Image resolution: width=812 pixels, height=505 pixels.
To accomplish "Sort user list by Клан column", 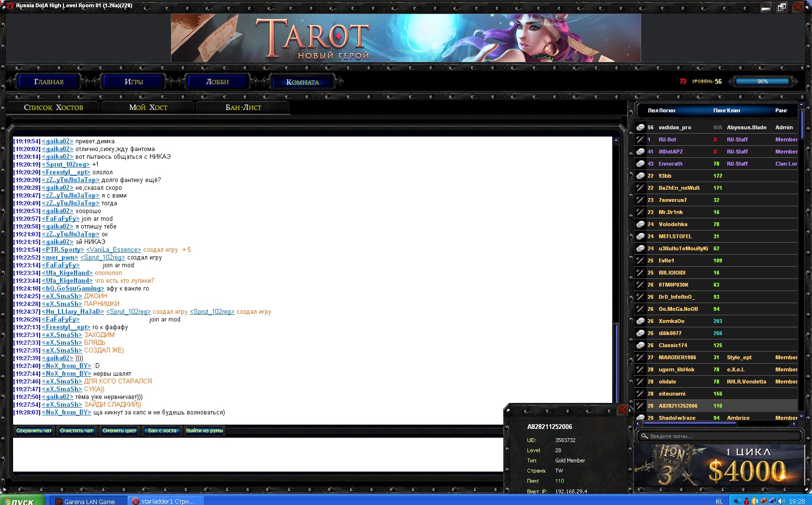I will 734,110.
